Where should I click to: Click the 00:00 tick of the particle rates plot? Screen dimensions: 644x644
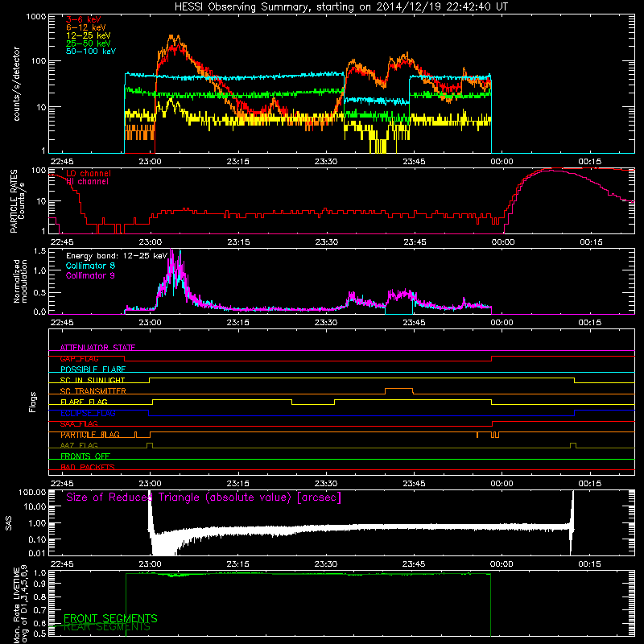pyautogui.click(x=502, y=242)
